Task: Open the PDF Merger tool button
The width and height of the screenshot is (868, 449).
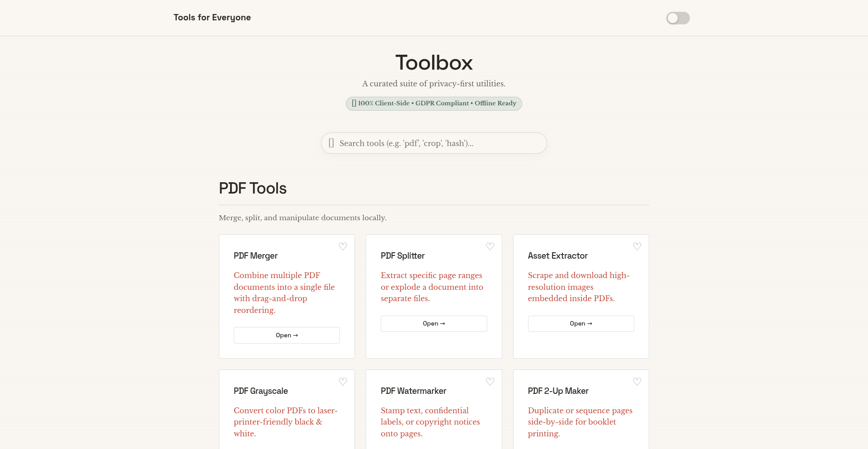Action: pos(287,335)
